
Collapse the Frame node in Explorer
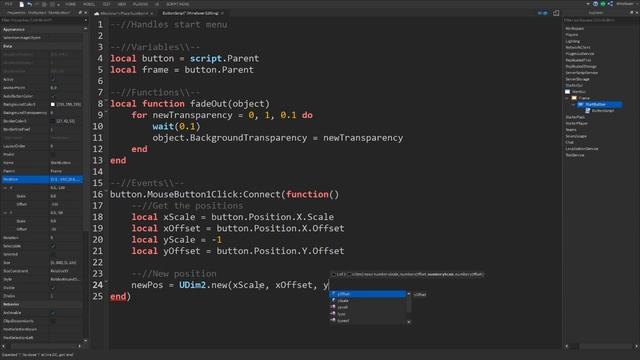(x=567, y=98)
